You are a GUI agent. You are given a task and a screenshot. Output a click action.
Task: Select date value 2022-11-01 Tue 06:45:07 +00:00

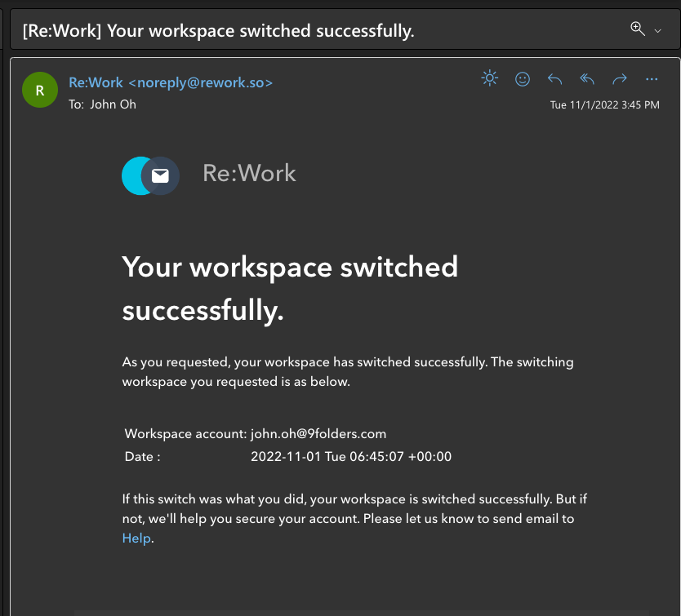(351, 457)
